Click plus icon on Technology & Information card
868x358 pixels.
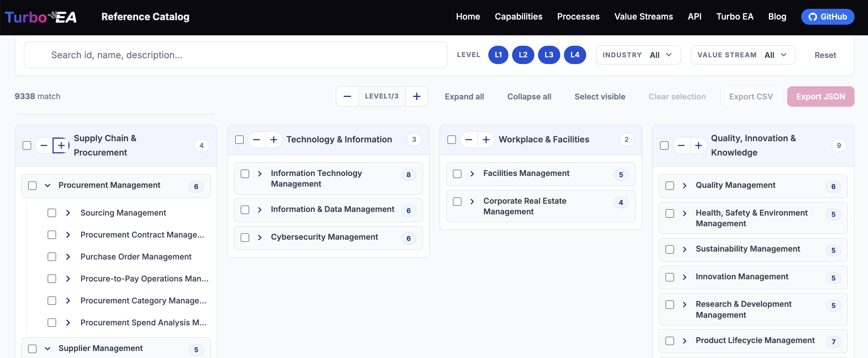274,139
